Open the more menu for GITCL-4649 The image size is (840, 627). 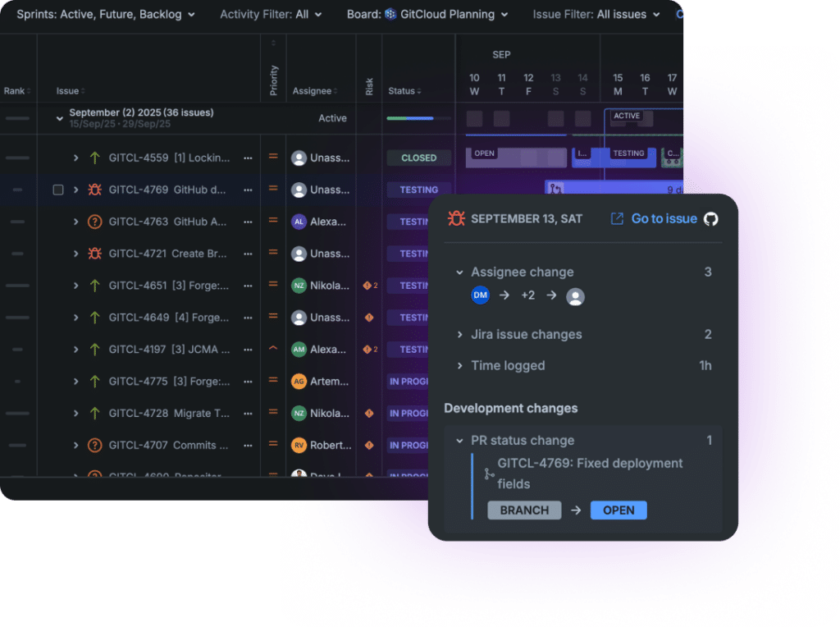[248, 318]
